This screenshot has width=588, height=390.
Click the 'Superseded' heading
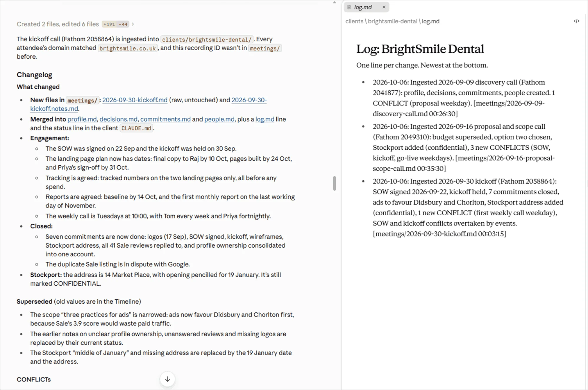(34, 301)
